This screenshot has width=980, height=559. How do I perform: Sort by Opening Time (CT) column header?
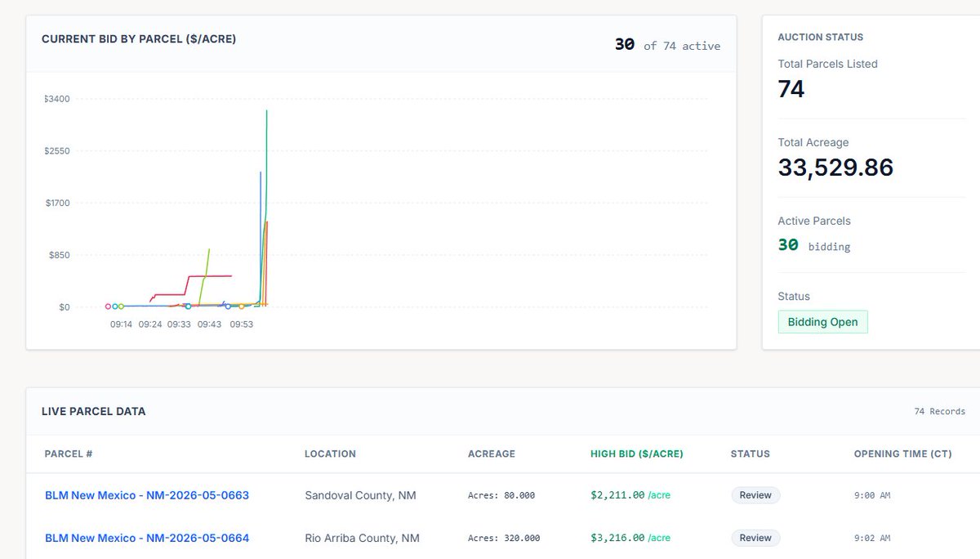click(902, 454)
